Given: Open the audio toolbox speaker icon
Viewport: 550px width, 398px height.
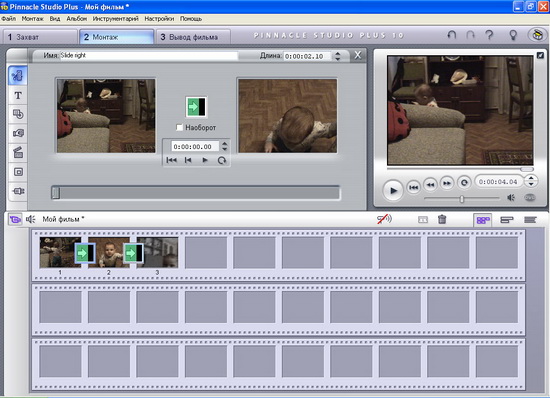Looking at the screenshot, I should tap(31, 219).
